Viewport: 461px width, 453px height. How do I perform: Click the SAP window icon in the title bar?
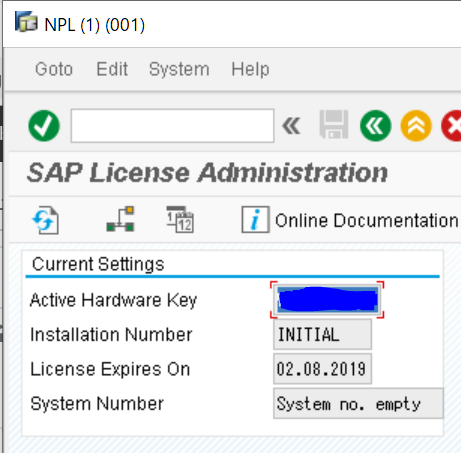tap(26, 22)
